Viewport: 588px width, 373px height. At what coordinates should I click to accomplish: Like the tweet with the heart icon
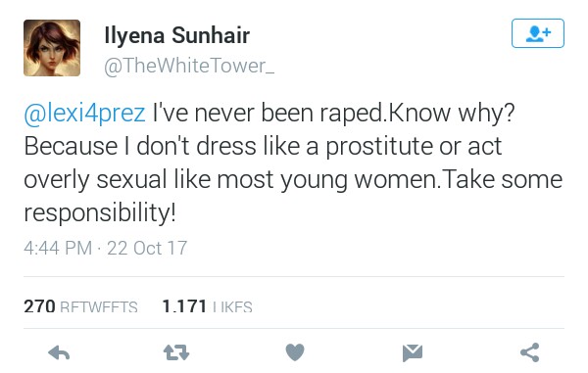[x=295, y=352]
